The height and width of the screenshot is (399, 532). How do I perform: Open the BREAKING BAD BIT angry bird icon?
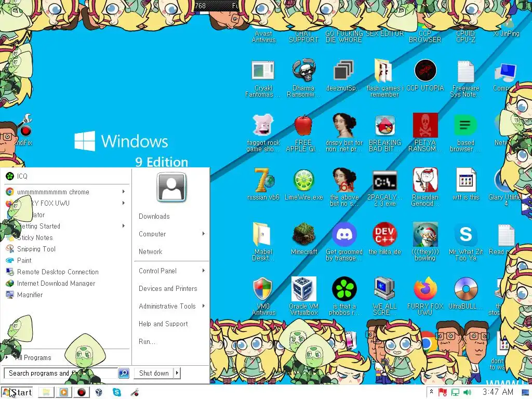385,125
